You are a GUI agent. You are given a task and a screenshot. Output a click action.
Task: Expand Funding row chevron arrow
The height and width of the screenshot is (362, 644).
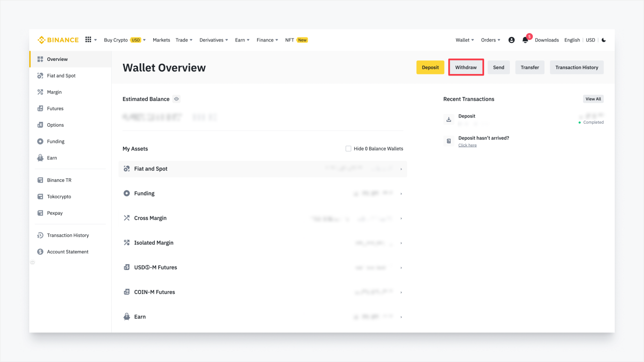click(x=401, y=193)
